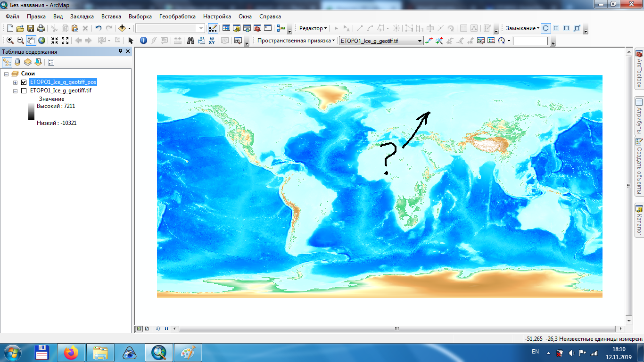The image size is (644, 362).
Task: Switch to List By Source view
Action: click(17, 62)
